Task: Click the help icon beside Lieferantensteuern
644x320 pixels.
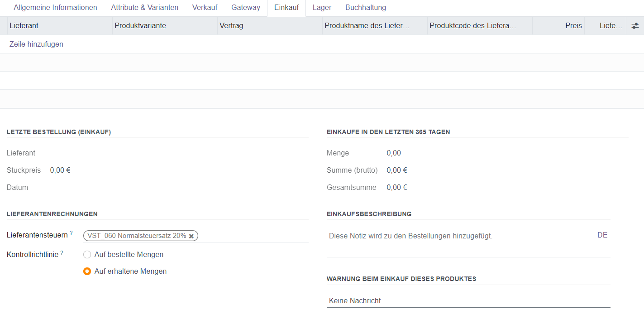Action: [71, 233]
